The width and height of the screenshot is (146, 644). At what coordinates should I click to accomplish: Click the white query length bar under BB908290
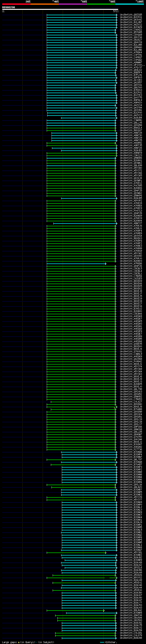(60, 10)
